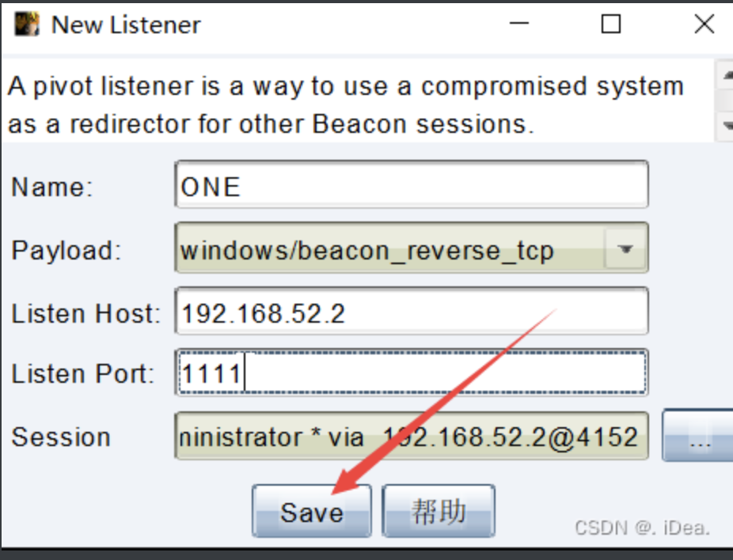Maximize the New Listener window

(610, 24)
